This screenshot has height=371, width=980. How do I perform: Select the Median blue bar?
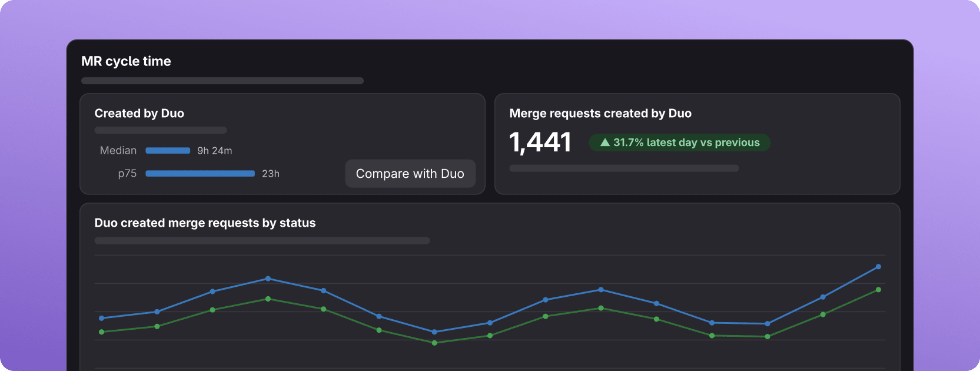[168, 151]
